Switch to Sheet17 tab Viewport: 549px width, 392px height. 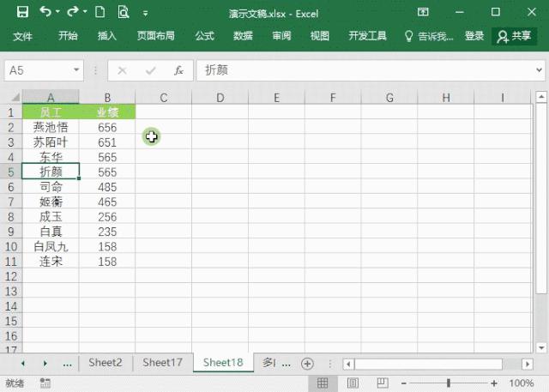[162, 363]
